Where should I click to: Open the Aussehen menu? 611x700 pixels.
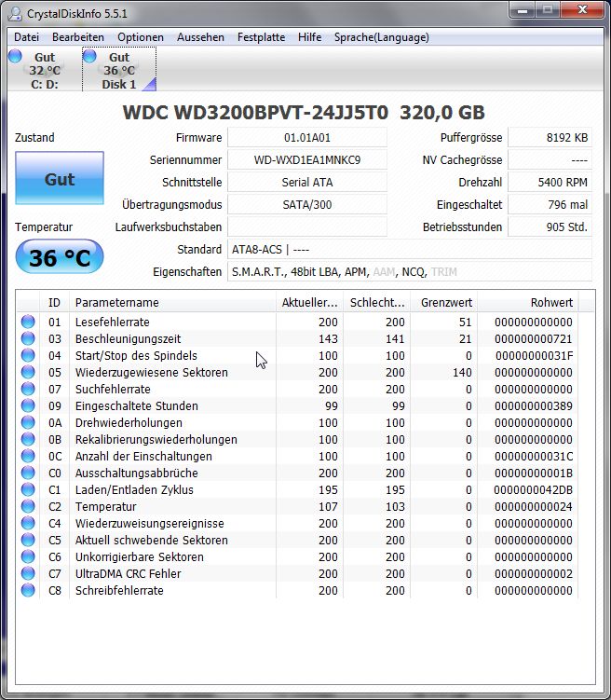tap(200, 37)
